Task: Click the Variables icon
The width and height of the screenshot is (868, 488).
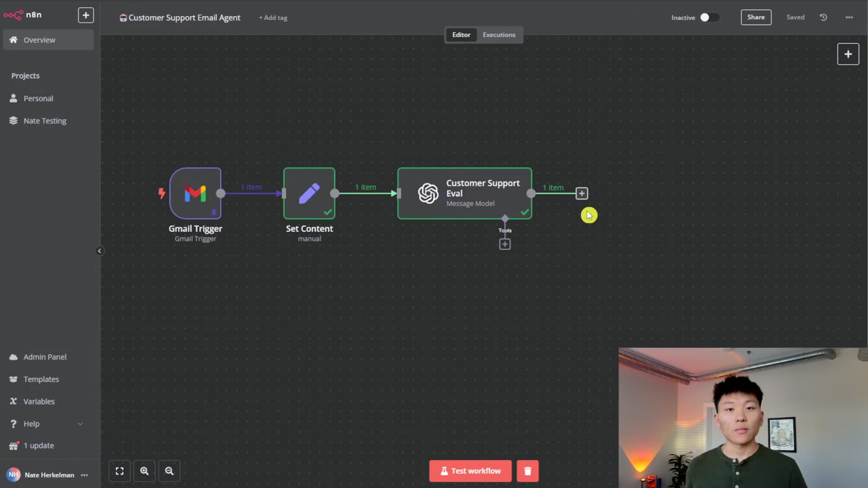Action: click(x=14, y=402)
